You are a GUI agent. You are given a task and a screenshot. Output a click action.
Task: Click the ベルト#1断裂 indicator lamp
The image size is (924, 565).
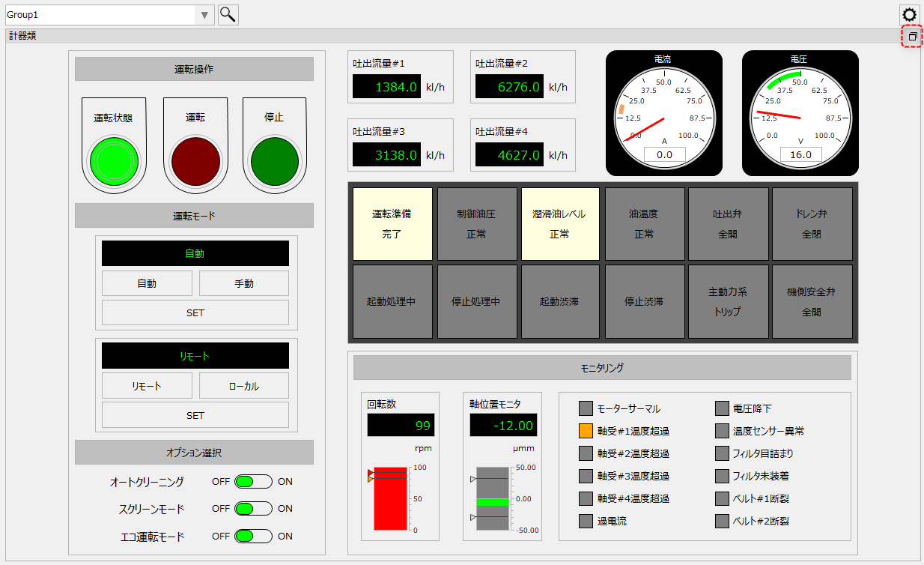click(x=721, y=498)
